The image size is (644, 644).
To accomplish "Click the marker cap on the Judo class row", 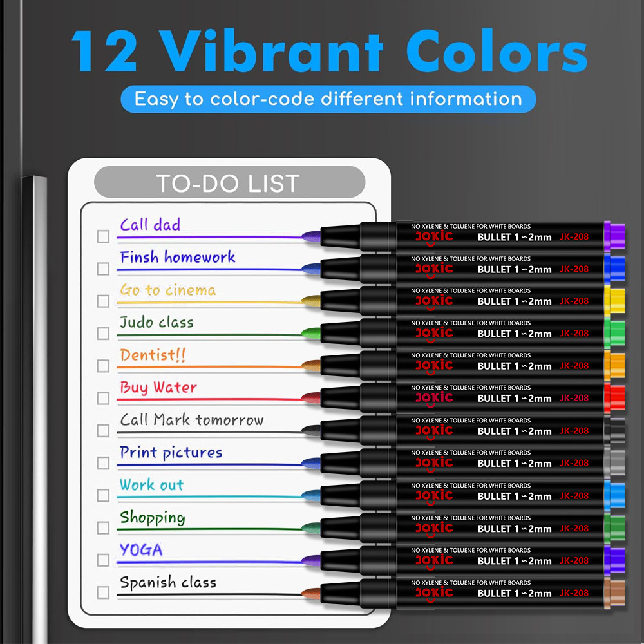I will coord(614,334).
